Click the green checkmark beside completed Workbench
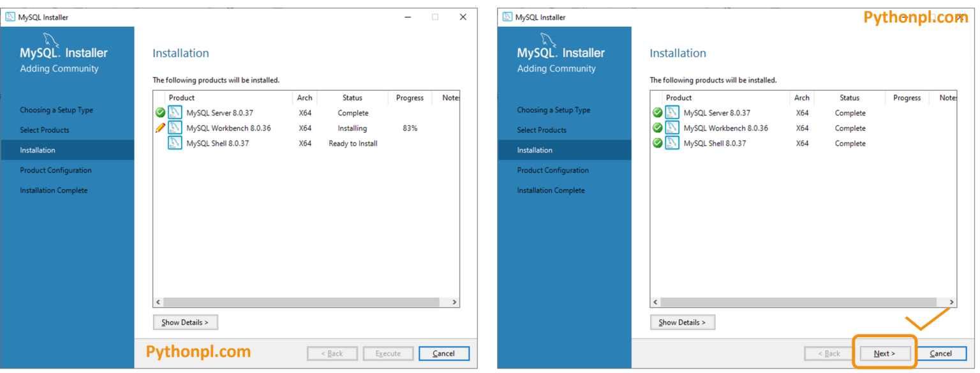 pyautogui.click(x=657, y=128)
